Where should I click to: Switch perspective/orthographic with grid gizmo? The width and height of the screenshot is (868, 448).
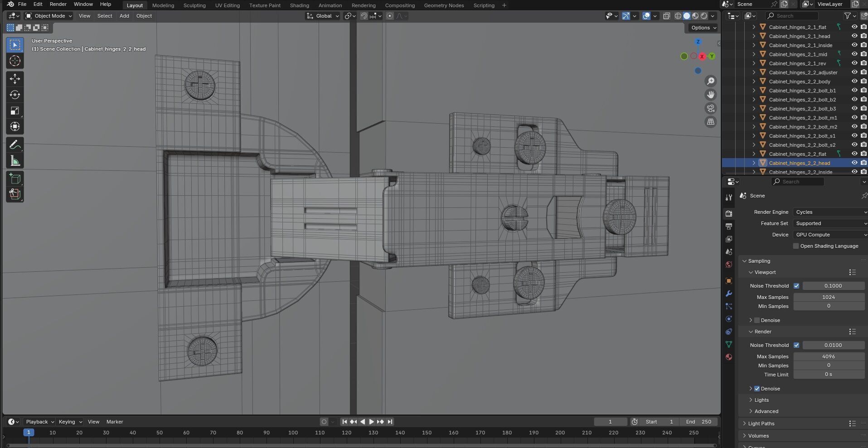click(711, 122)
